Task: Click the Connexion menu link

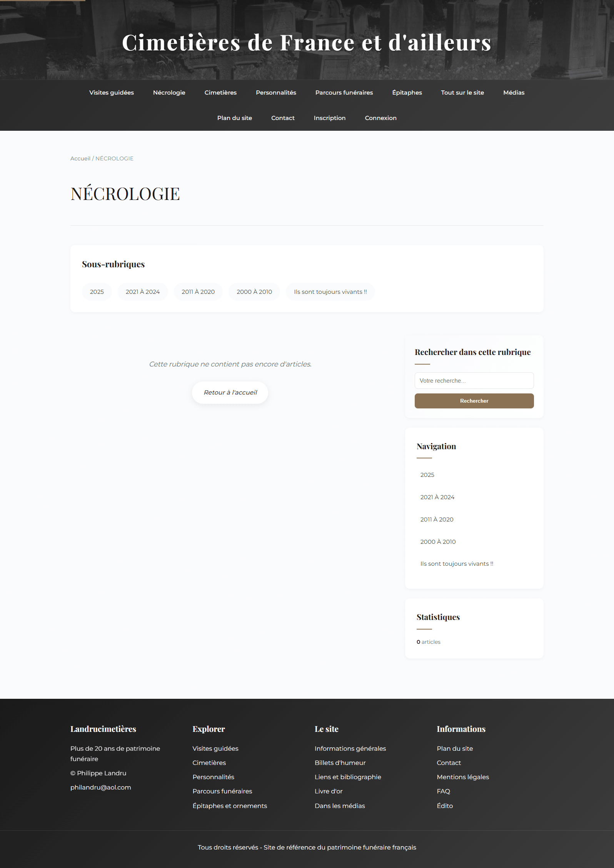Action: [380, 118]
